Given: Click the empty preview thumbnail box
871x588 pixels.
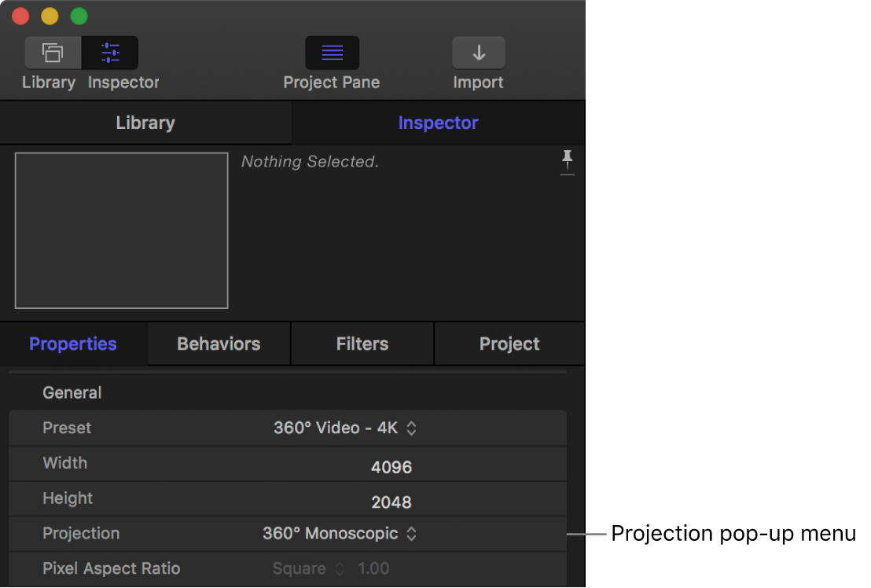Looking at the screenshot, I should click(121, 230).
